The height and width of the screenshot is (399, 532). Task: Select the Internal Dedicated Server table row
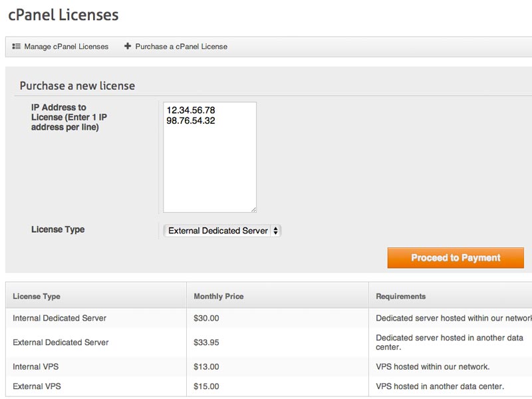pos(269,319)
